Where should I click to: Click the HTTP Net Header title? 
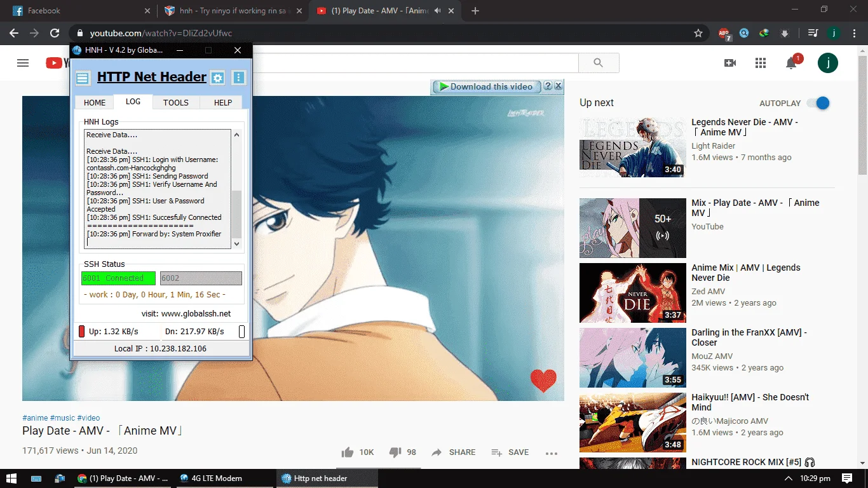click(x=152, y=77)
